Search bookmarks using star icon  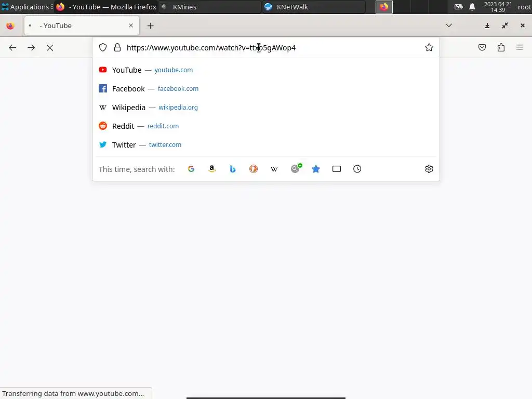point(316,169)
